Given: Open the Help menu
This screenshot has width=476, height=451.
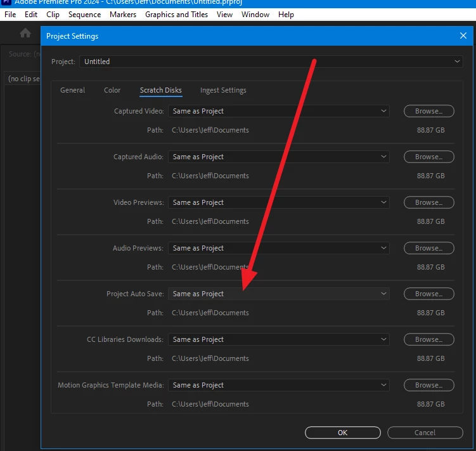Looking at the screenshot, I should click(286, 15).
